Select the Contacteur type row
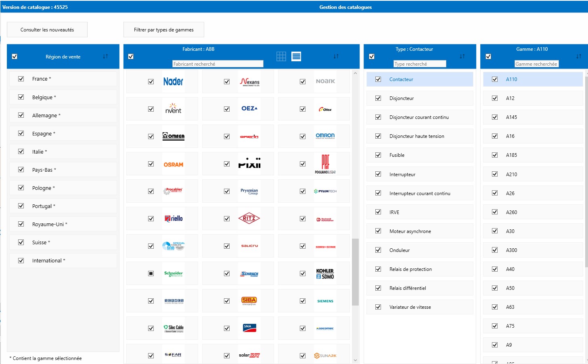 point(420,79)
